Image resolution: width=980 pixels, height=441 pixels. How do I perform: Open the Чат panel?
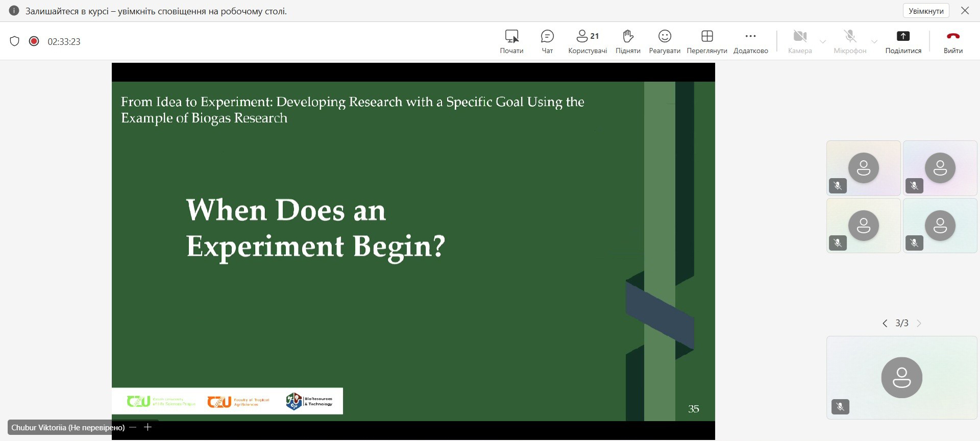[547, 41]
